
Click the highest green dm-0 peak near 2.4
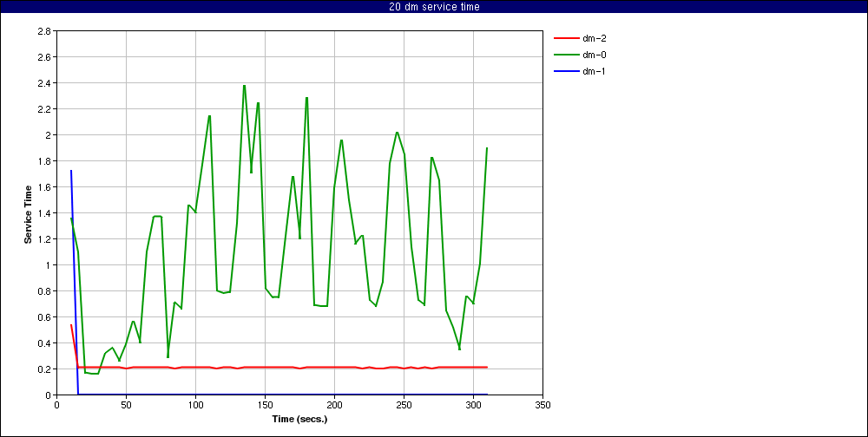244,86
